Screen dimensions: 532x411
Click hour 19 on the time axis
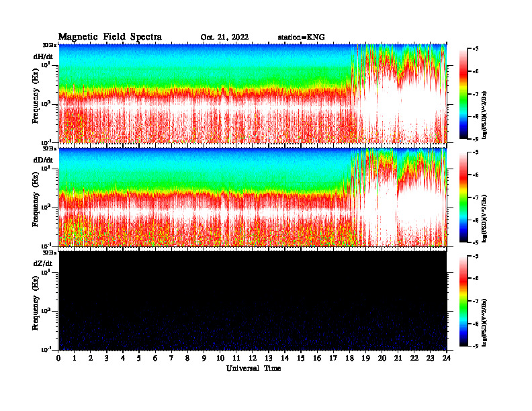pos(365,358)
